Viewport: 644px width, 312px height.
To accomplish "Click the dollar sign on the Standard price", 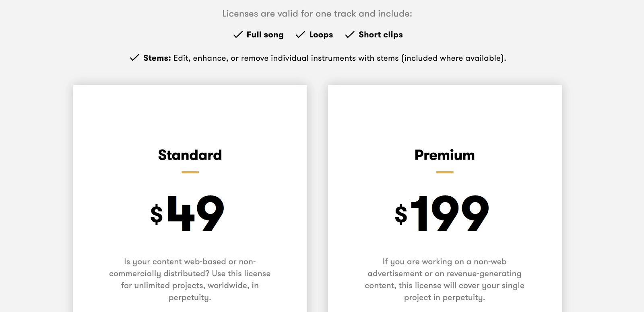I will [157, 214].
